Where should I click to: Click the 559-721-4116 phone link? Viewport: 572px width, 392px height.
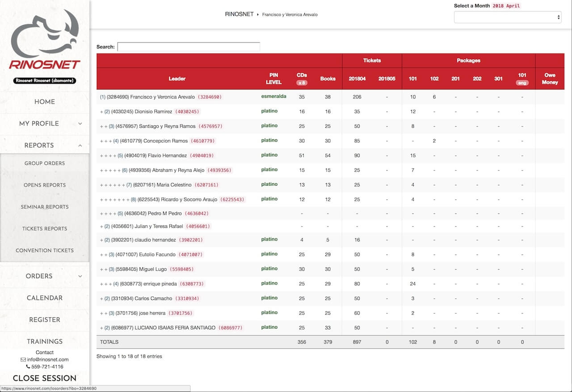pyautogui.click(x=47, y=367)
